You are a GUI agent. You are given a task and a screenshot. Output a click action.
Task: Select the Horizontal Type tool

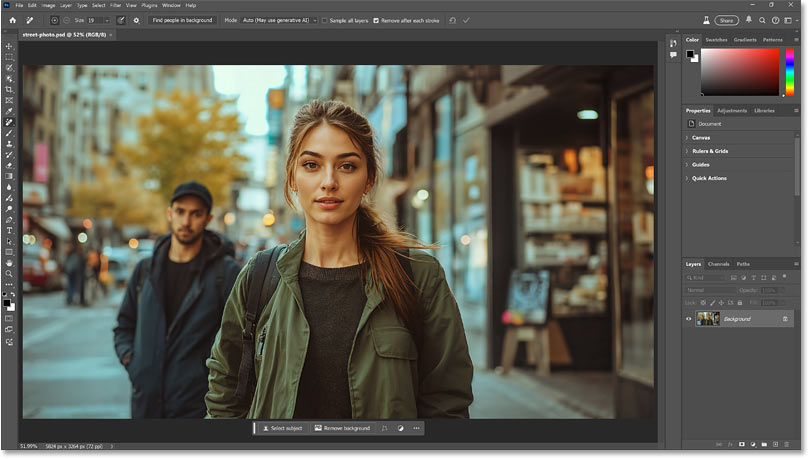point(9,231)
